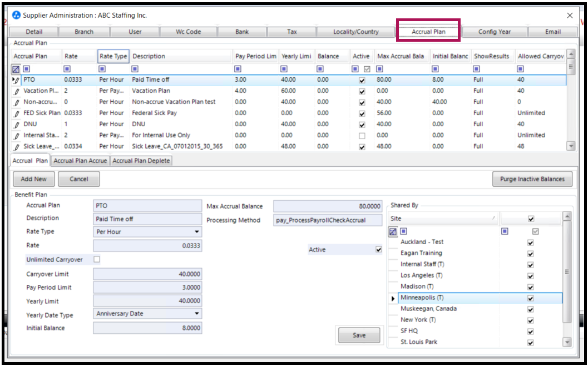Click the Site column sort arrow in Shared By
Viewport: 588px width, 366px height.
point(493,218)
